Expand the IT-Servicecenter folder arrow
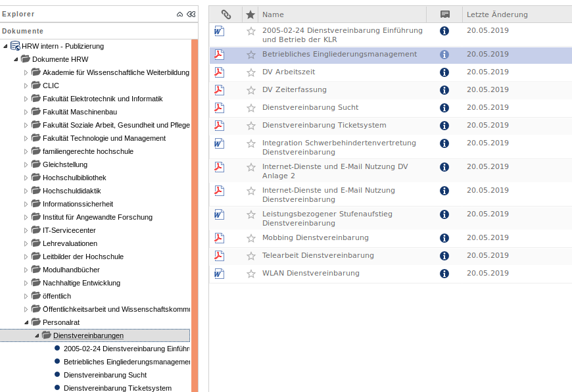Viewport: 572px width, 392px height. click(x=26, y=230)
